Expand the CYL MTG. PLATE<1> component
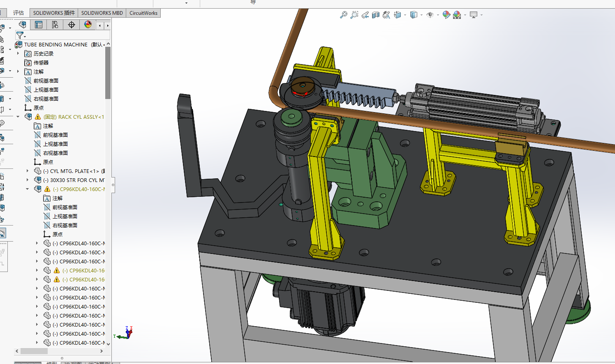The width and height of the screenshot is (615, 364). (28, 171)
